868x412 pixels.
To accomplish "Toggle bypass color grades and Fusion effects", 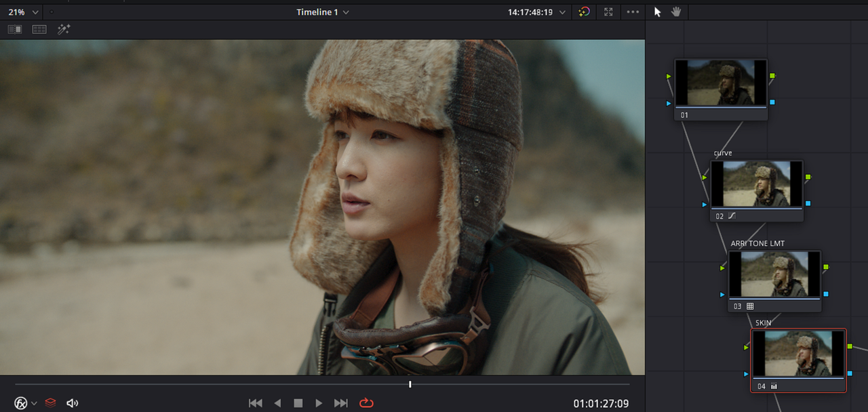I will (x=584, y=12).
